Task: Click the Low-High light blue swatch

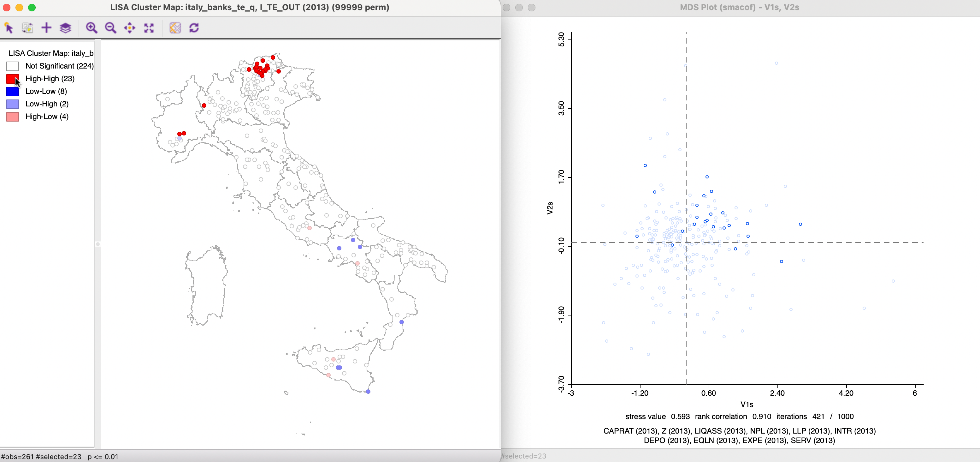Action: (x=13, y=104)
